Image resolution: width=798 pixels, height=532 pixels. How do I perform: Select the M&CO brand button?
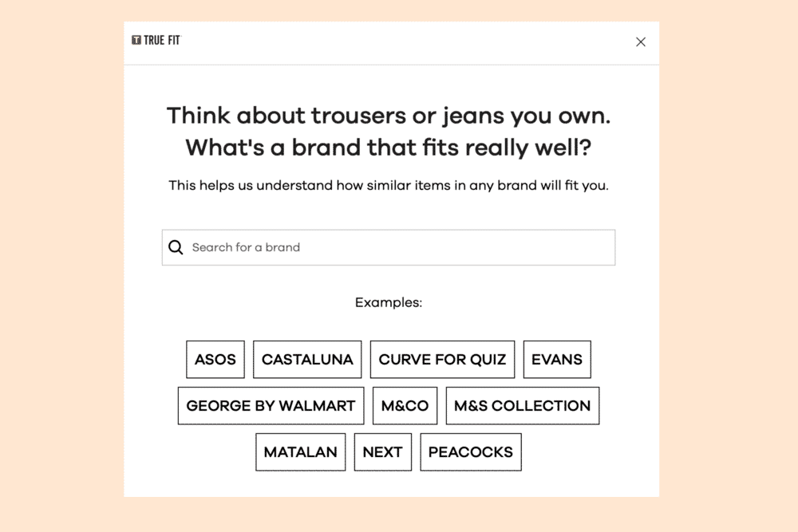click(x=405, y=405)
